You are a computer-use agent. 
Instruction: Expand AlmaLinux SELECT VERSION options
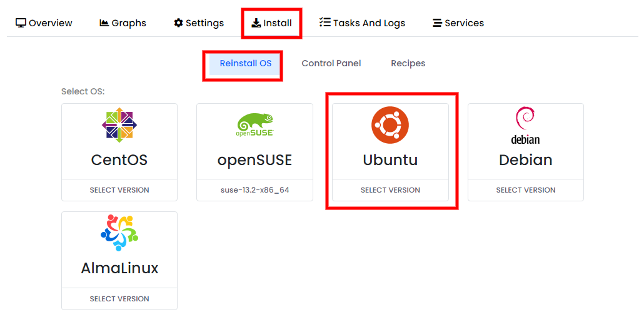tap(119, 299)
